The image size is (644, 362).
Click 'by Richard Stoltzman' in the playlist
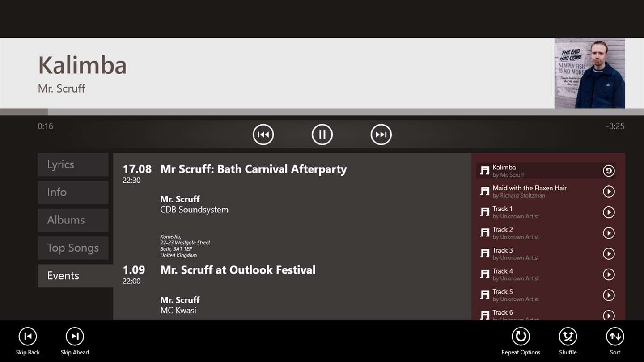(519, 196)
